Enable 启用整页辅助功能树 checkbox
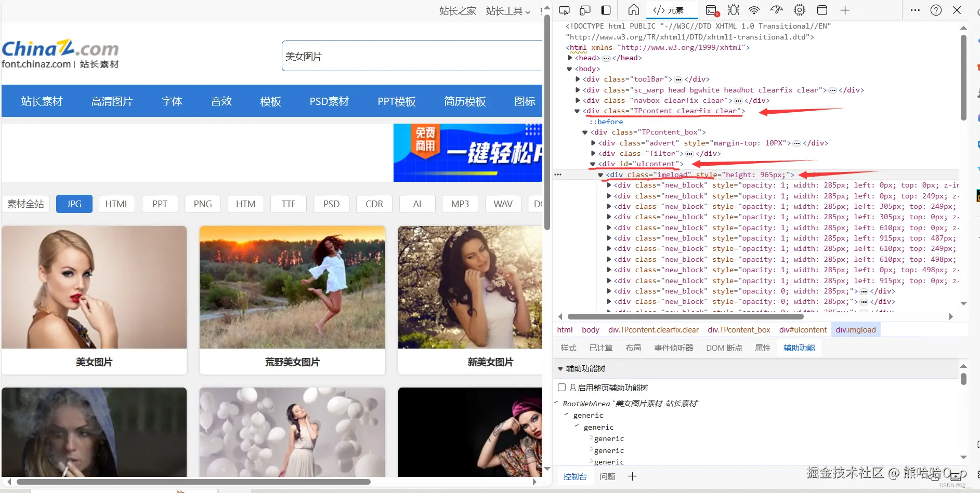980x493 pixels. (x=562, y=387)
